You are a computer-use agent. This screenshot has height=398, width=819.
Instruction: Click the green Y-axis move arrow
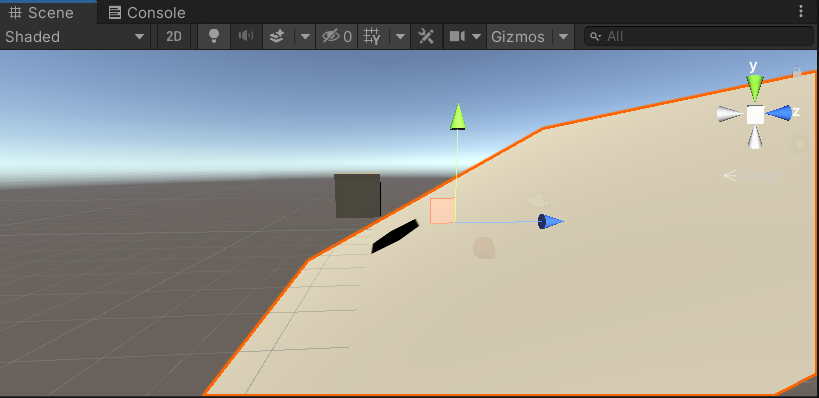pos(458,116)
